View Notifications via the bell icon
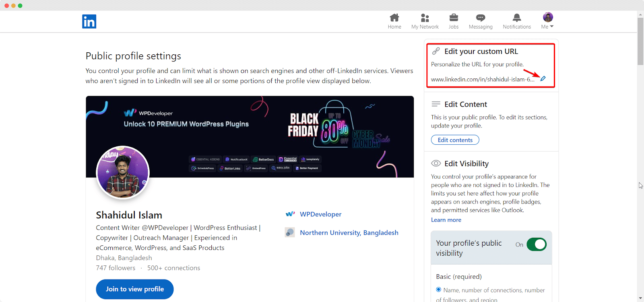The height and width of the screenshot is (302, 644). [x=517, y=21]
